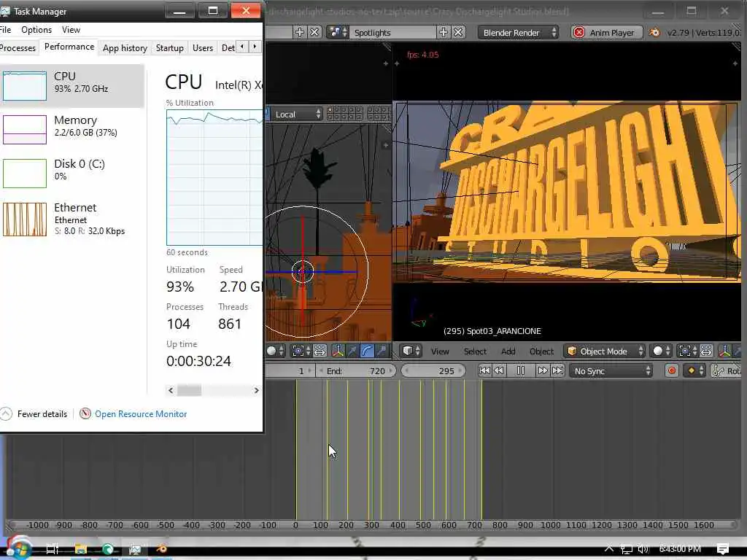This screenshot has height=560, width=747.
Task: Open View menu in Task Manager
Action: (x=71, y=29)
